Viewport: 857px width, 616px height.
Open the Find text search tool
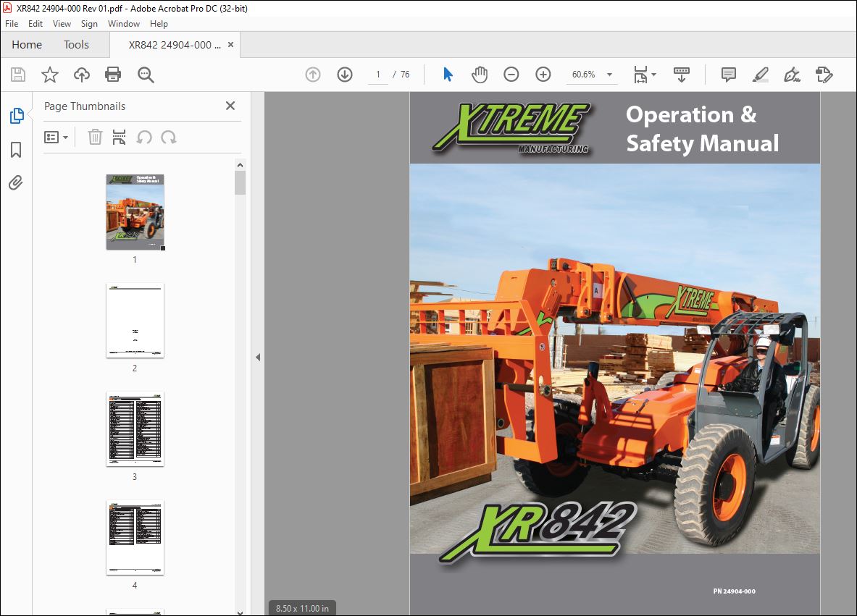146,75
